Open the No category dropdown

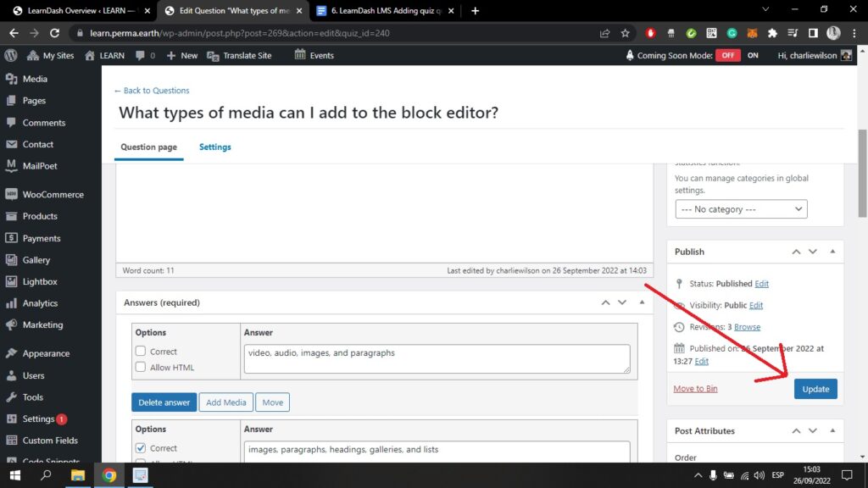click(741, 209)
